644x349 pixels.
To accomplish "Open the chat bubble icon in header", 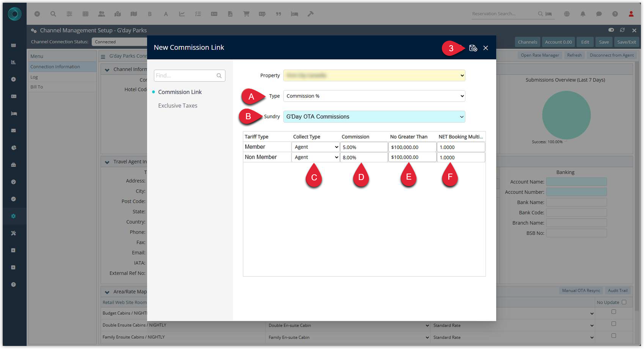I will tap(599, 14).
